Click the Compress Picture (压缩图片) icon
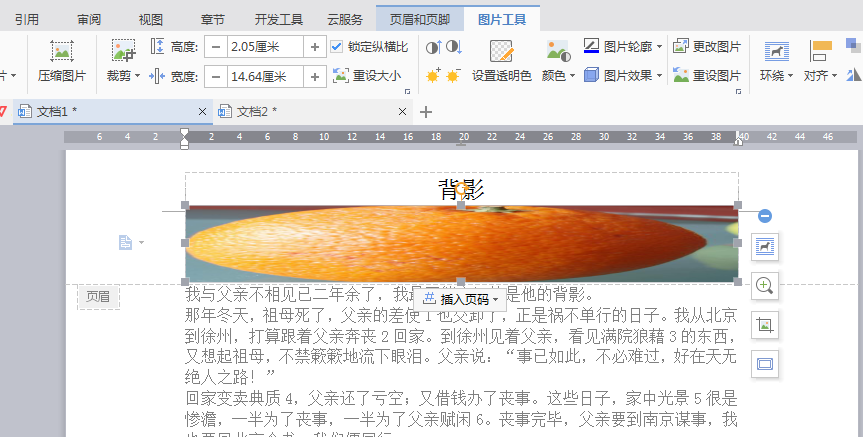The width and height of the screenshot is (863, 437). tap(62, 51)
